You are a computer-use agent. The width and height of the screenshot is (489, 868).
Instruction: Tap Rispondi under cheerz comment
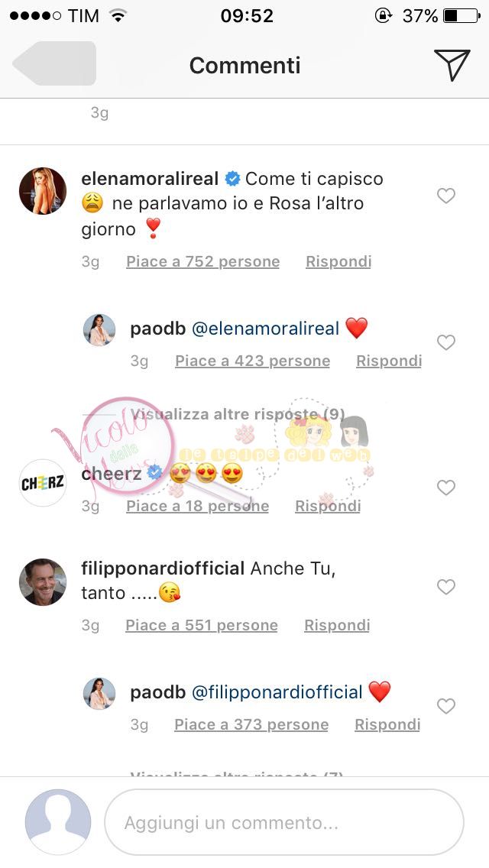pyautogui.click(x=328, y=506)
